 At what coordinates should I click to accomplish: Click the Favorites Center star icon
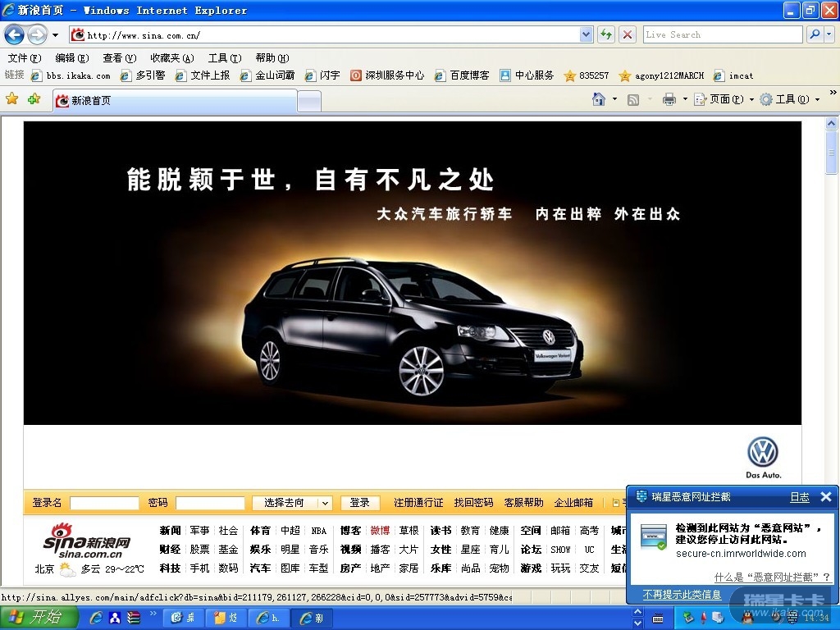coord(11,98)
